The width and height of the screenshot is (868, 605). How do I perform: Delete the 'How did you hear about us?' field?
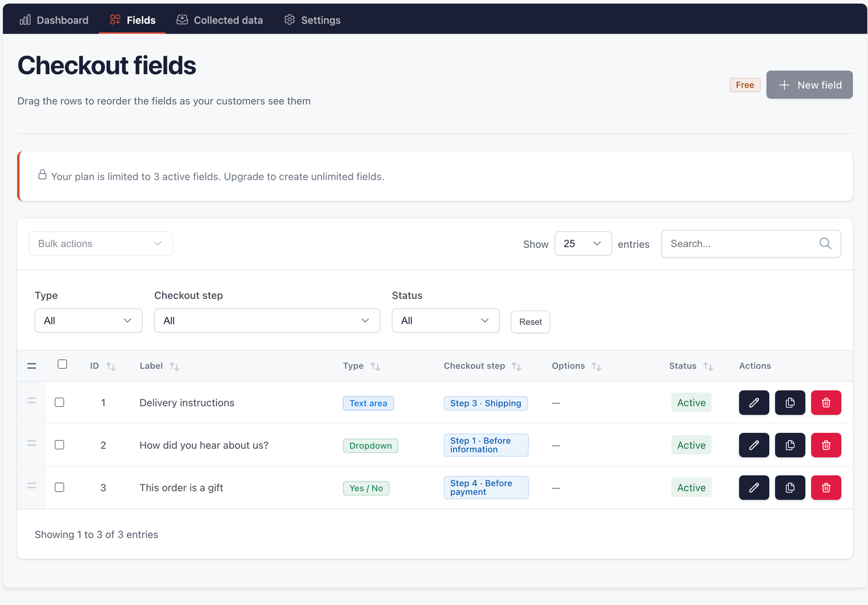(x=826, y=445)
